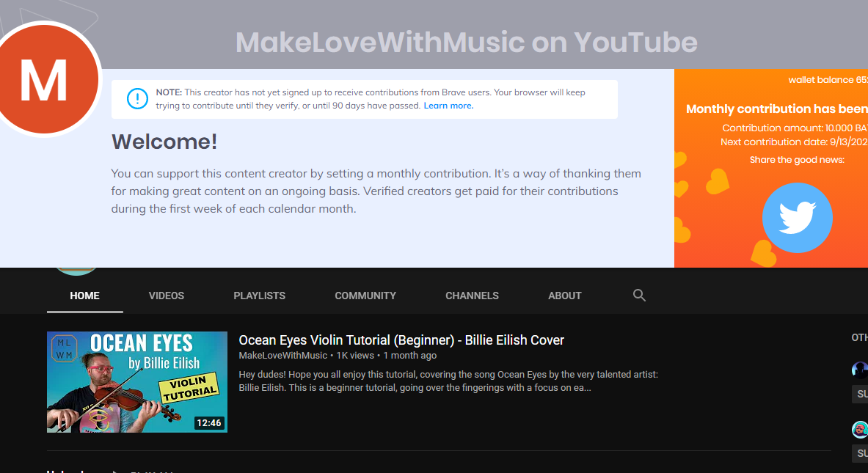Open the CHANNELS tab
This screenshot has height=473, width=868.
(473, 296)
